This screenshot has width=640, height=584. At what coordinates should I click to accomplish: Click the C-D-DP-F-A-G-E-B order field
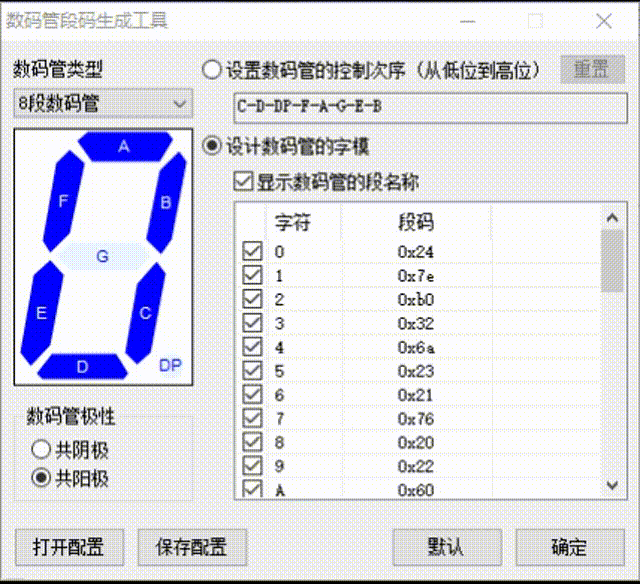point(430,107)
